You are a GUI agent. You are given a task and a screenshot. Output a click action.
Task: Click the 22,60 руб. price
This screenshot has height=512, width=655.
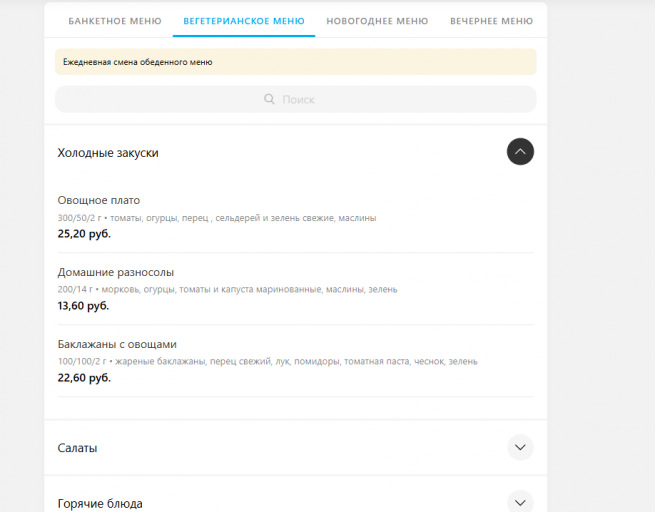pos(84,378)
